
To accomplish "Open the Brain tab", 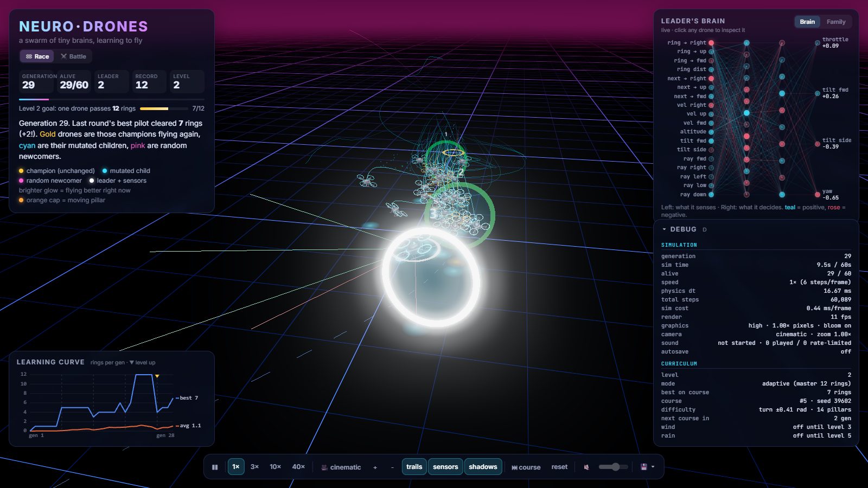I will coord(807,22).
